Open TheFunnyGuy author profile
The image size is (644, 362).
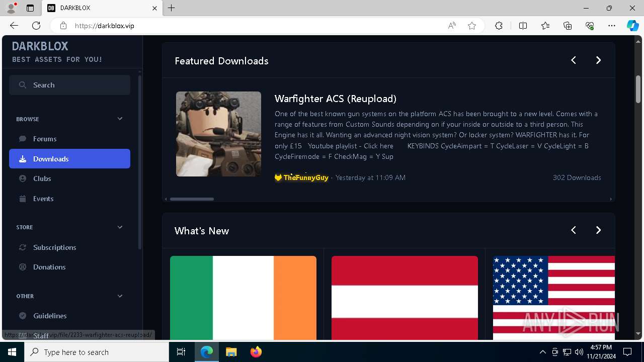click(x=301, y=177)
